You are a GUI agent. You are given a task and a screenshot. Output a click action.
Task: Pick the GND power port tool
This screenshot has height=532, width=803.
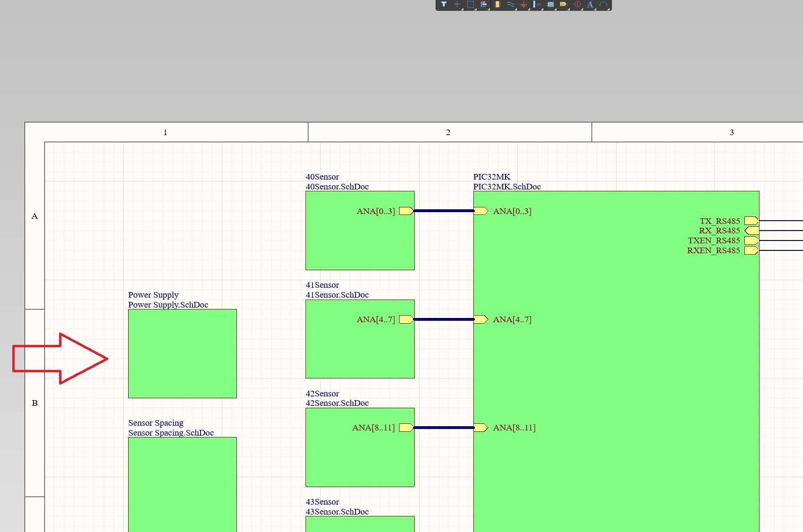coord(524,4)
